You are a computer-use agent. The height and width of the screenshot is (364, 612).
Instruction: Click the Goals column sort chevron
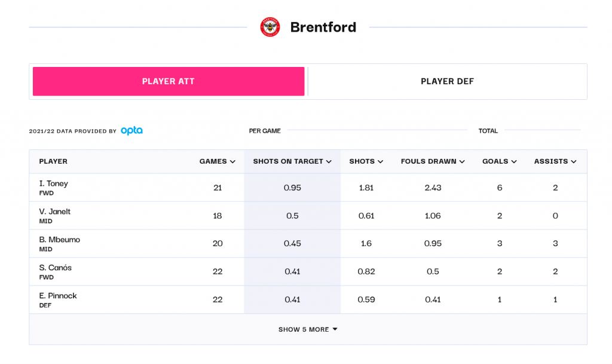click(x=514, y=161)
